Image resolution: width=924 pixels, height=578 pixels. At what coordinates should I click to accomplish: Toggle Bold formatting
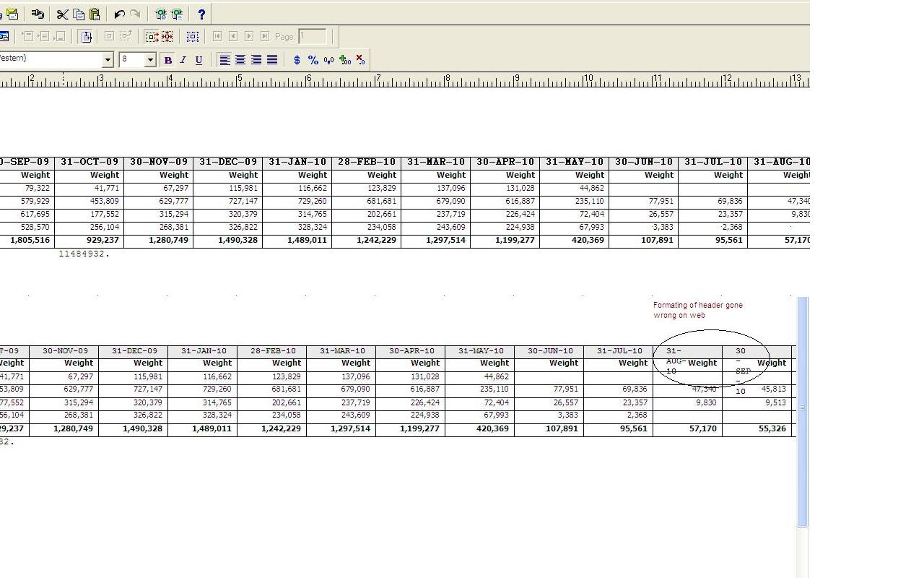click(x=167, y=60)
